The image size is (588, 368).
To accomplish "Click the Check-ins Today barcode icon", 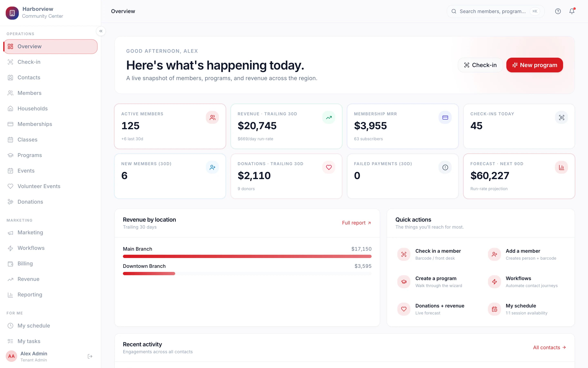I will [x=561, y=118].
